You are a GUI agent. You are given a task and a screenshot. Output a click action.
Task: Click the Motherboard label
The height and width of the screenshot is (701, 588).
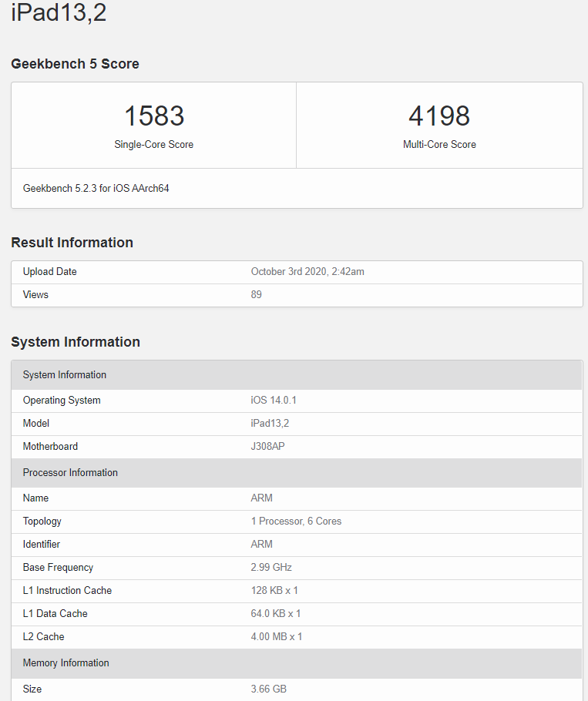pos(51,447)
